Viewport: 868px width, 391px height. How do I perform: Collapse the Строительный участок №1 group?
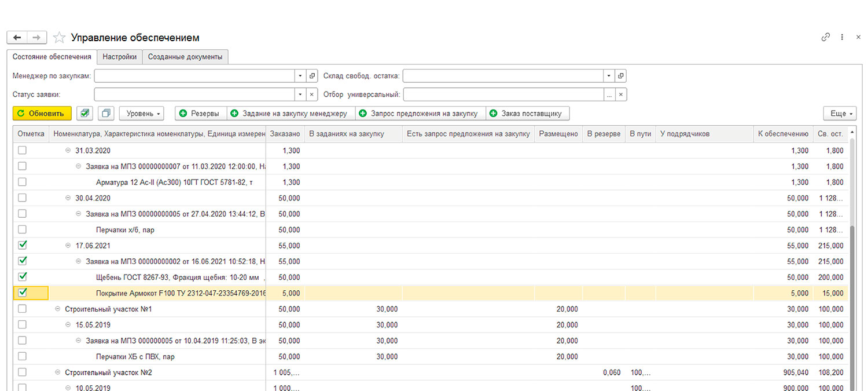click(x=57, y=309)
